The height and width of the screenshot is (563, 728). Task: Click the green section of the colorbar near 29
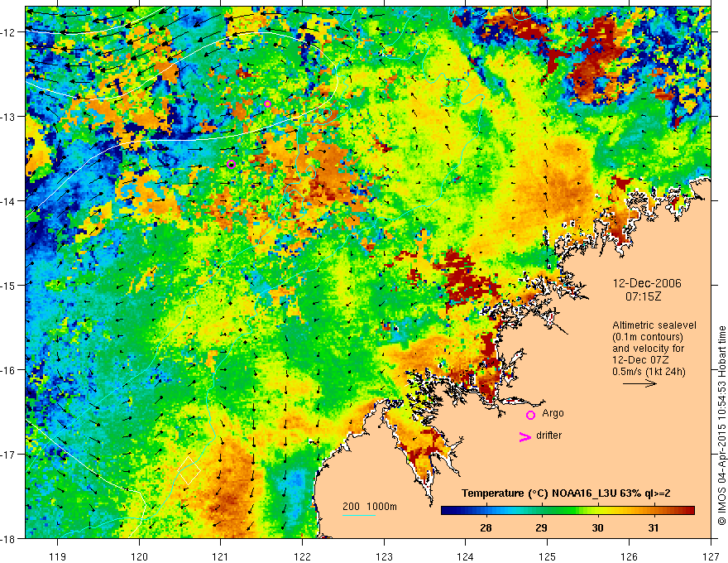pyautogui.click(x=541, y=511)
